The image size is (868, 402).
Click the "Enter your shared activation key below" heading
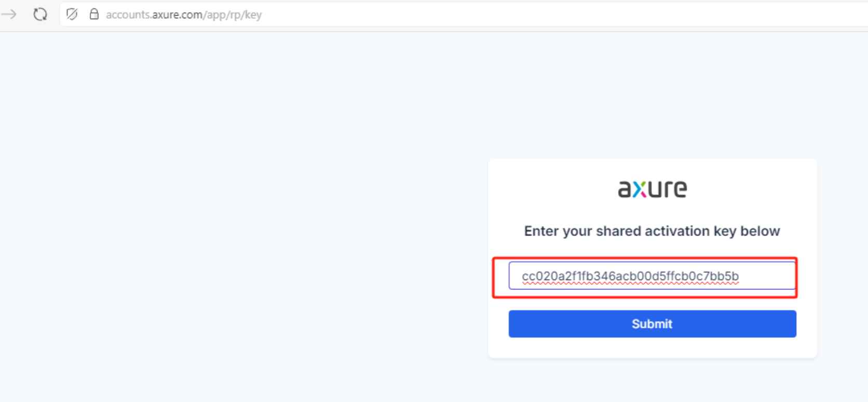click(652, 231)
